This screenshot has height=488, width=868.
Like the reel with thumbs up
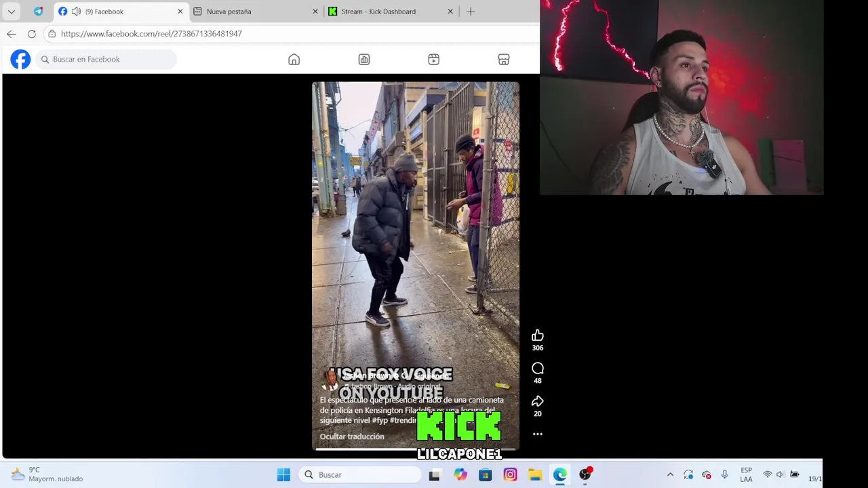pyautogui.click(x=538, y=335)
